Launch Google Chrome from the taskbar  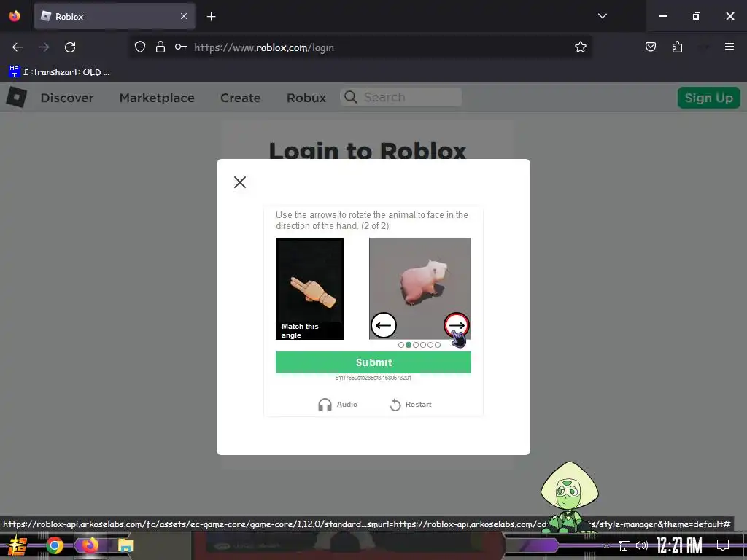pyautogui.click(x=54, y=545)
